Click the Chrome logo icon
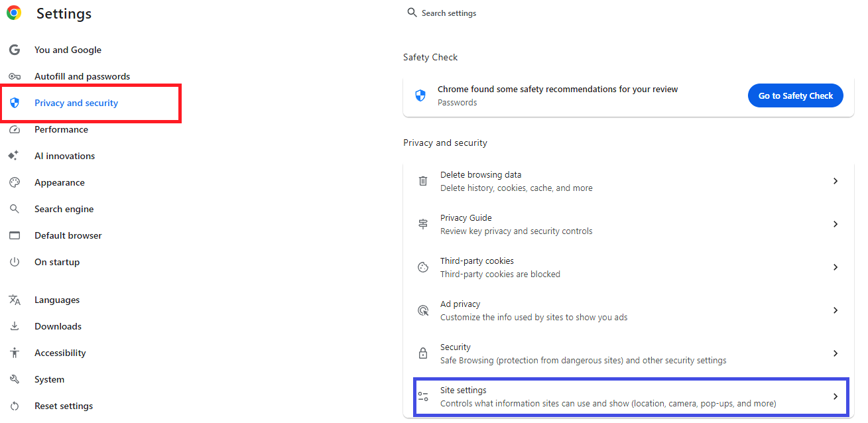 14,13
